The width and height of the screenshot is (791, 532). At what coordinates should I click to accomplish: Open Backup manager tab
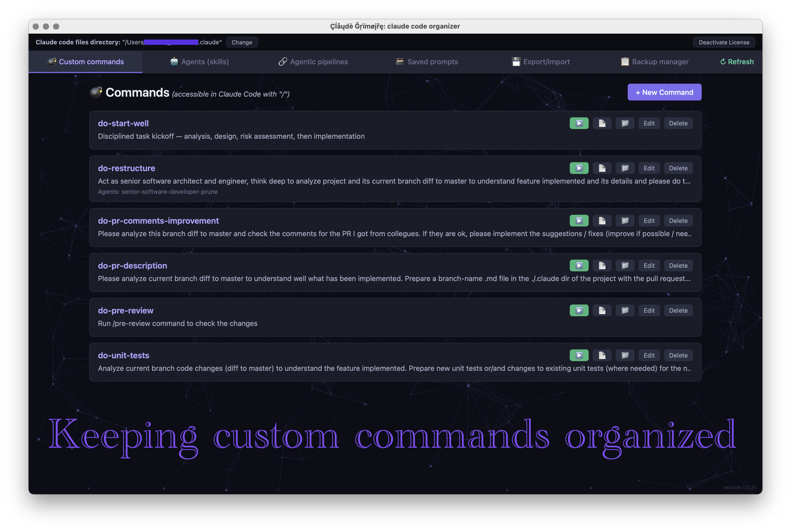[x=654, y=62]
